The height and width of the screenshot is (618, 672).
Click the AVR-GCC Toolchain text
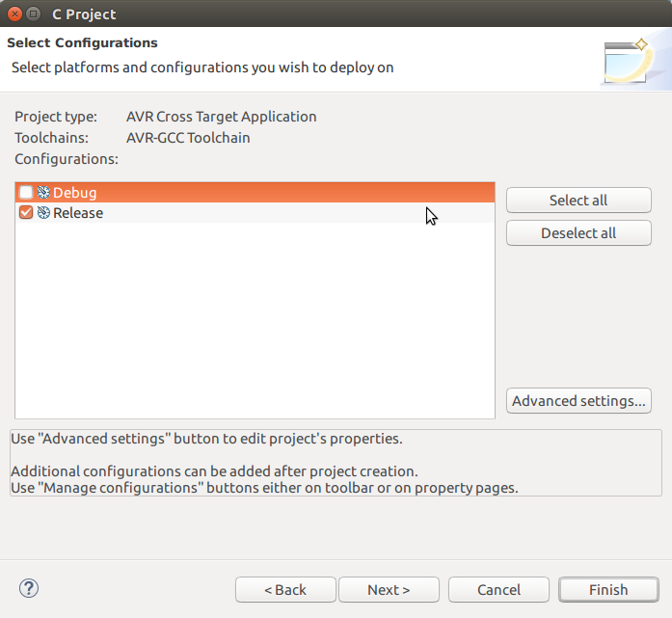pos(188,138)
